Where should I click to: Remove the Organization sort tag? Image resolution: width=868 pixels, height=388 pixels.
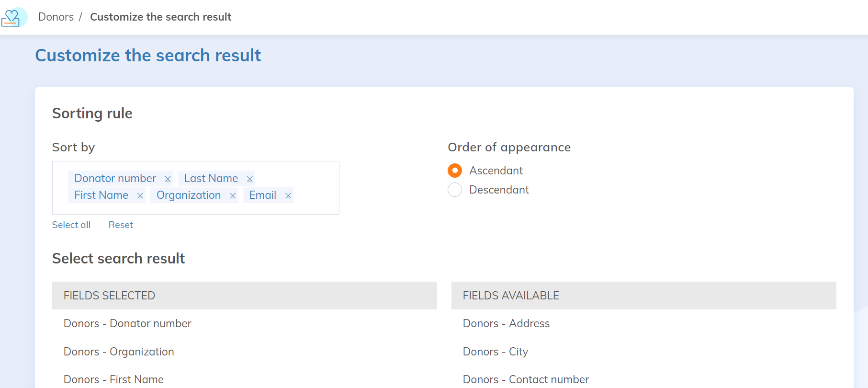click(x=233, y=195)
